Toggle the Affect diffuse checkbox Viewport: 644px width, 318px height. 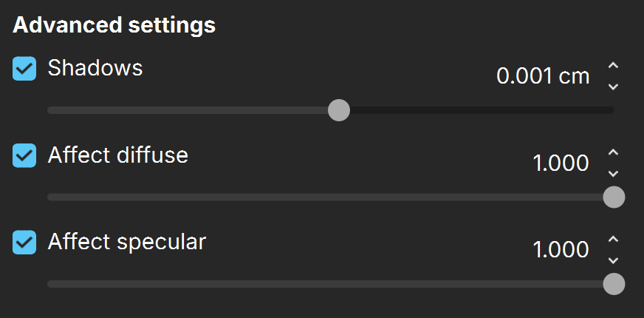coord(24,155)
